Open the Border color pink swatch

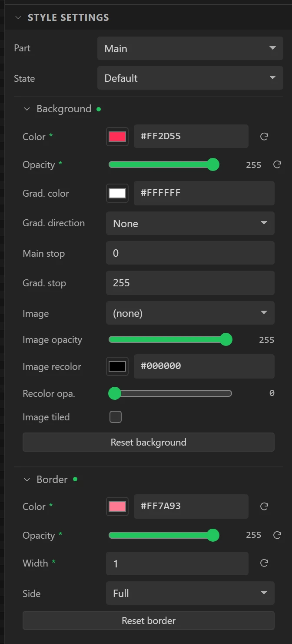[117, 506]
